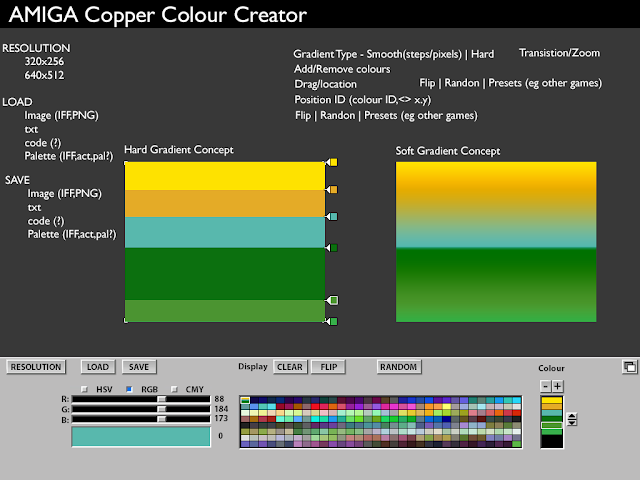Select the bottom bright green stop marker
This screenshot has width=640, height=480.
(333, 322)
